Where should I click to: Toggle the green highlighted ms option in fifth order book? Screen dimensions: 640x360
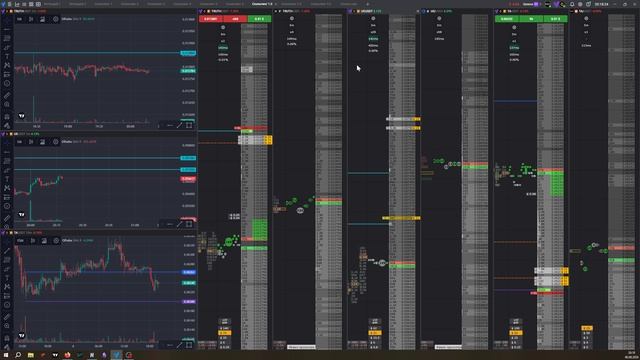pyautogui.click(x=514, y=48)
